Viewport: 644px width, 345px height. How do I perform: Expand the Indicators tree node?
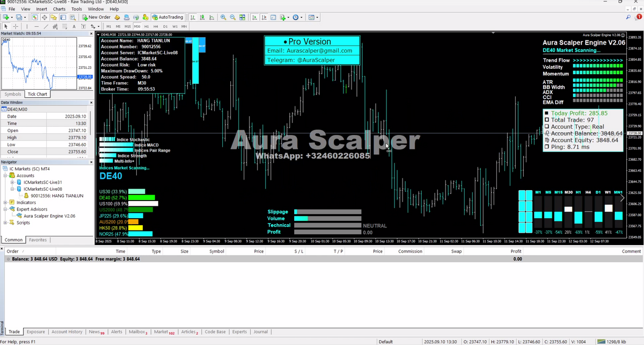click(x=5, y=203)
